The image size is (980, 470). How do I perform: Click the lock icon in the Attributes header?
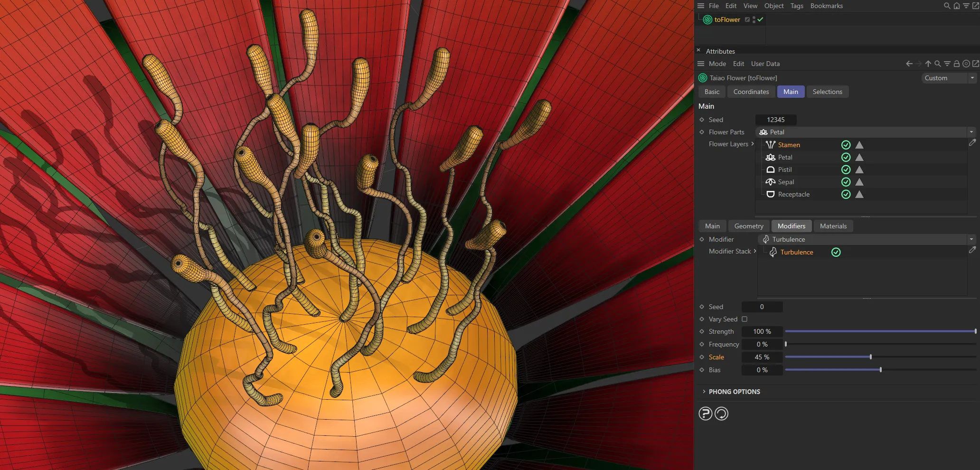click(957, 63)
